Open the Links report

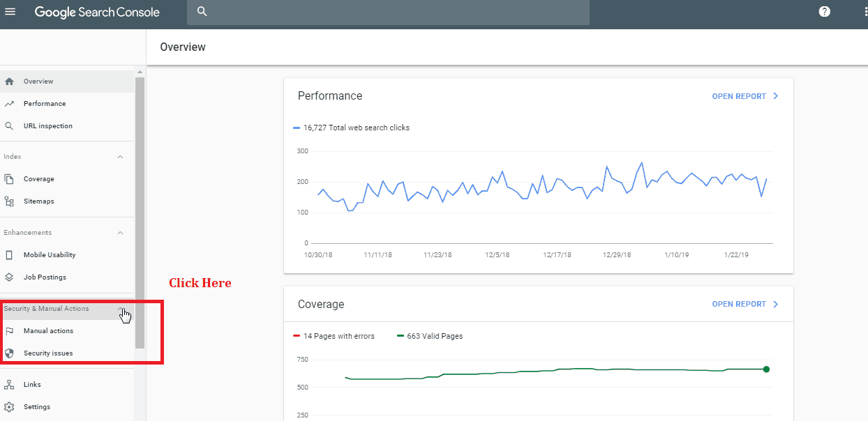coord(67,385)
